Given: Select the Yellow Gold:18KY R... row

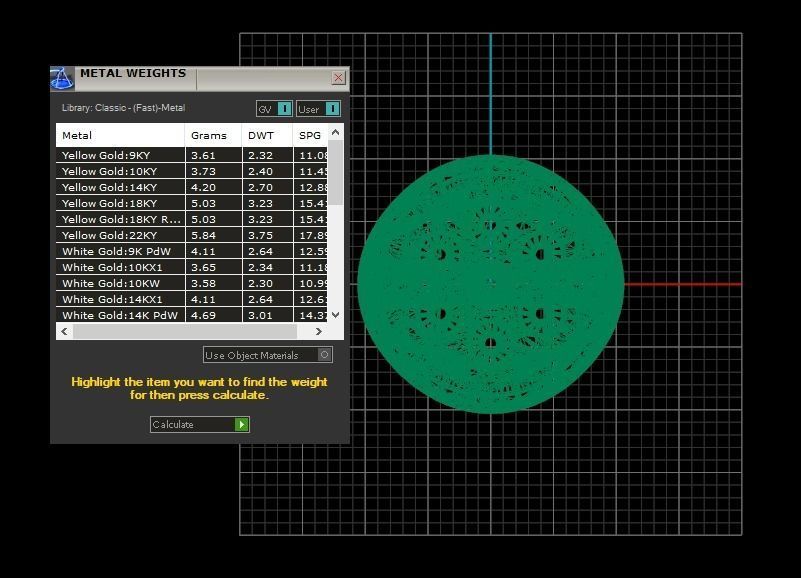Looking at the screenshot, I should click(192, 219).
